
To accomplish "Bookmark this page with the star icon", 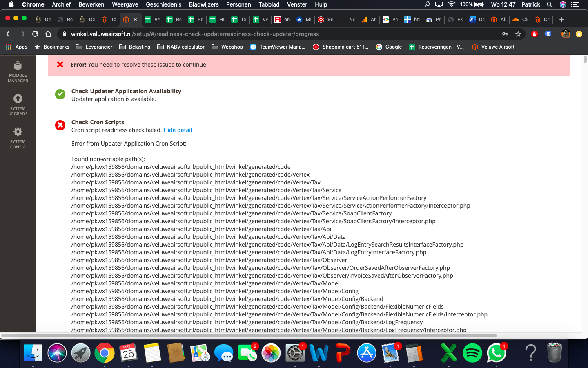I will (x=518, y=34).
